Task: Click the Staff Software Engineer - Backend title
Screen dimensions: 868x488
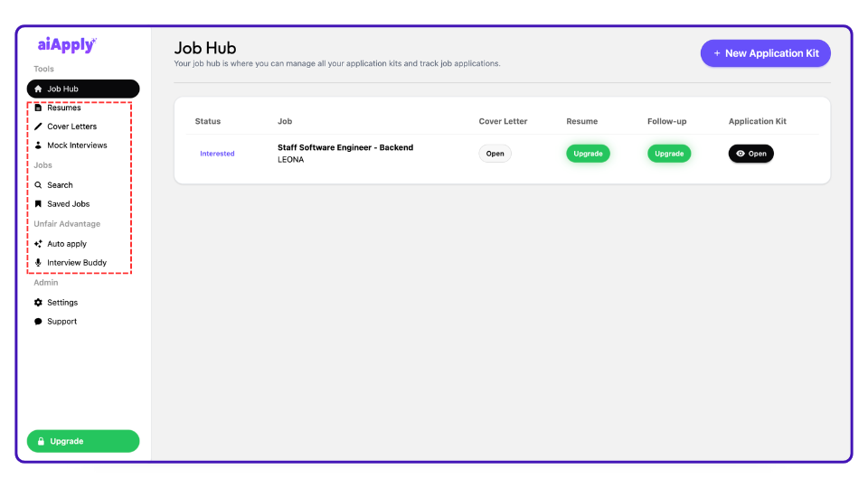Action: coord(345,147)
